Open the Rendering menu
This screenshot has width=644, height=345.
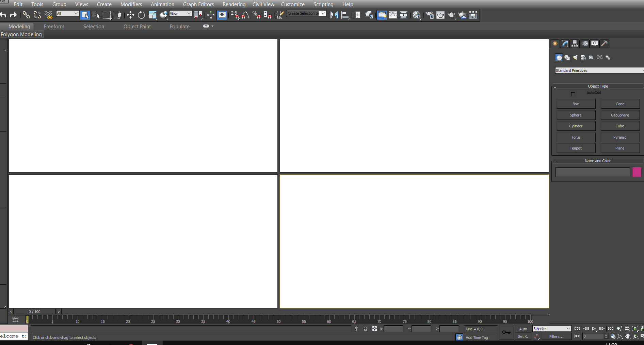coord(234,4)
